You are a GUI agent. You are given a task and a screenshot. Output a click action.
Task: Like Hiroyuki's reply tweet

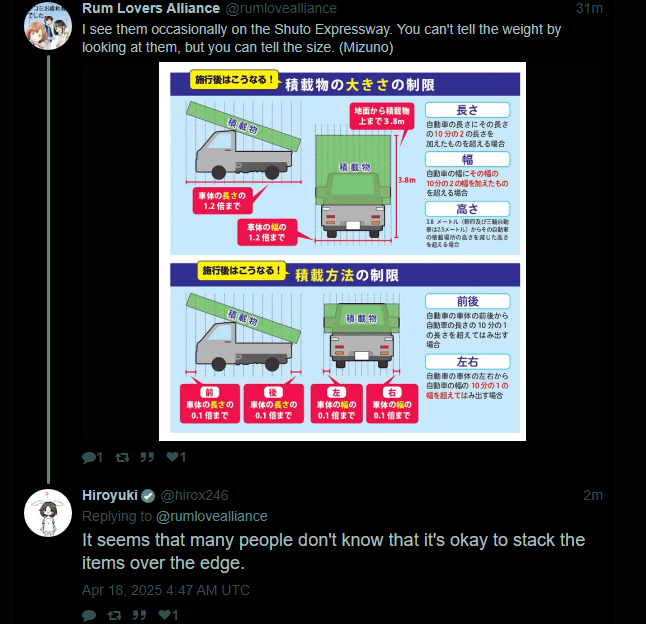coord(168,615)
